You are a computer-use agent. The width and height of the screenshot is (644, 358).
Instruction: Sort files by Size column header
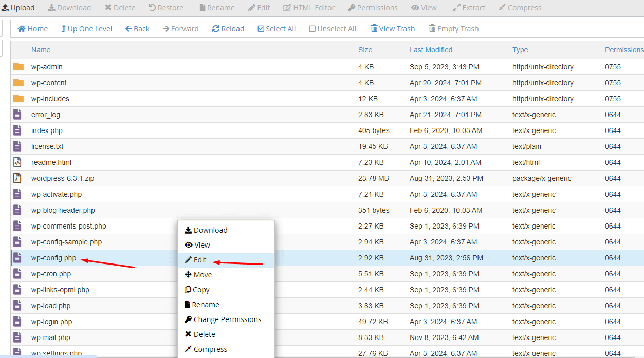[x=365, y=50]
